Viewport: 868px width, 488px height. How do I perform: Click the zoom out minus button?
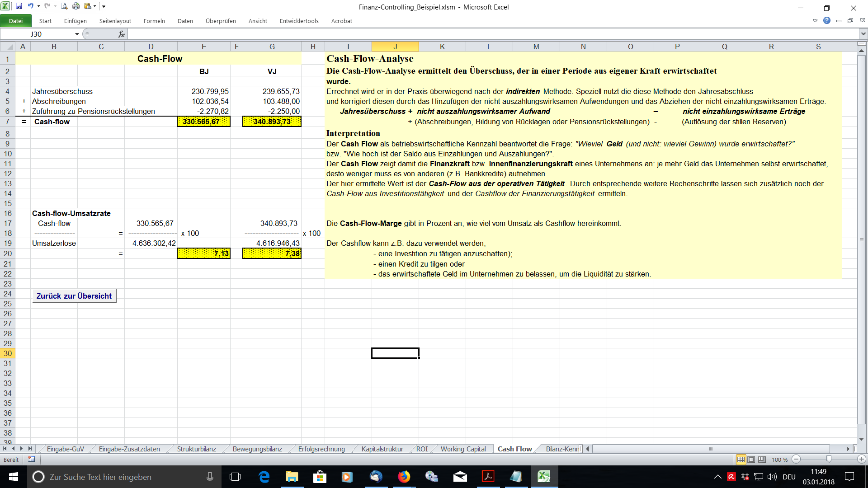tap(797, 460)
